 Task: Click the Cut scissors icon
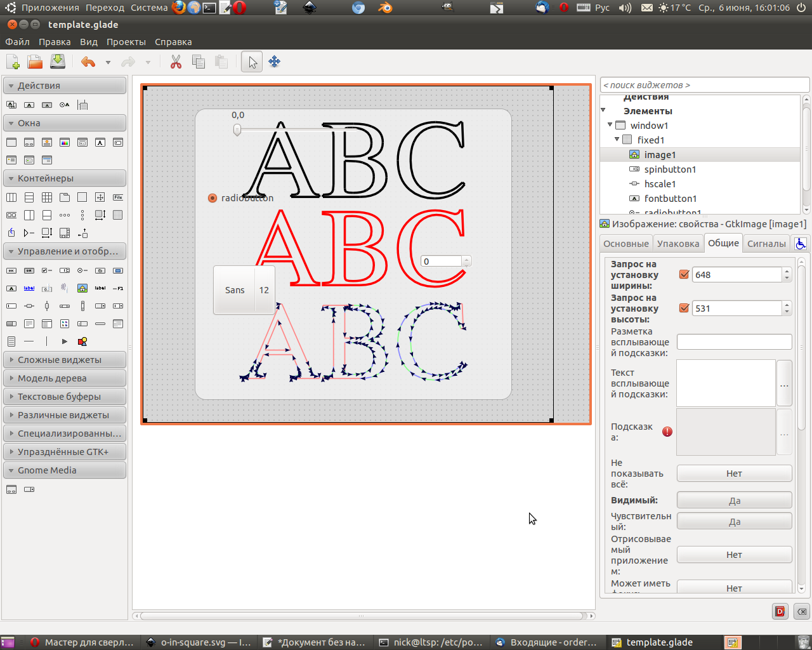pyautogui.click(x=176, y=62)
